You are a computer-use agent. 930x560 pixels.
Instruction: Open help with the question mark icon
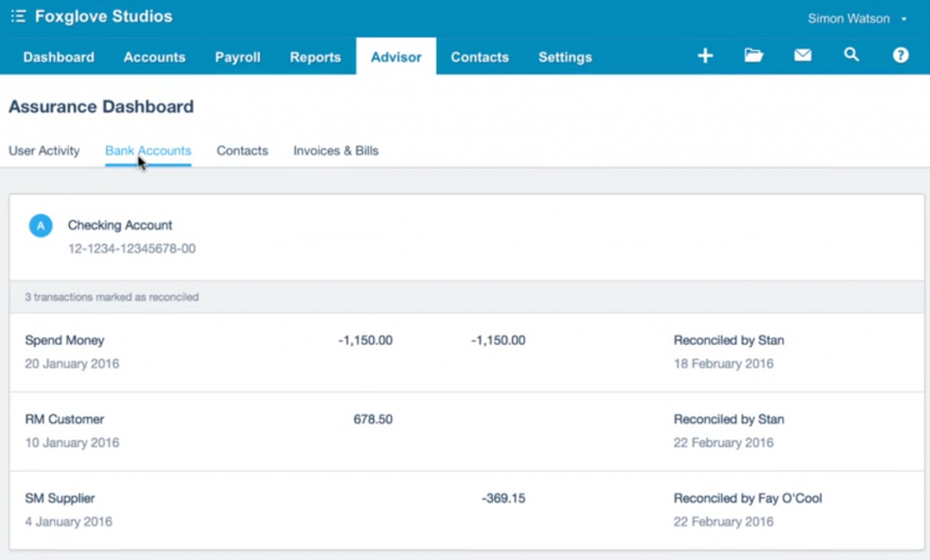[900, 55]
